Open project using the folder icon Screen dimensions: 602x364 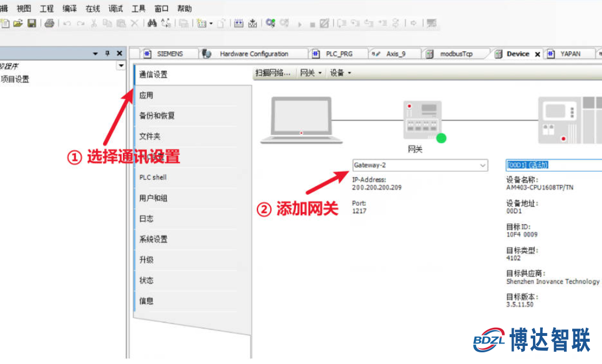pos(18,23)
